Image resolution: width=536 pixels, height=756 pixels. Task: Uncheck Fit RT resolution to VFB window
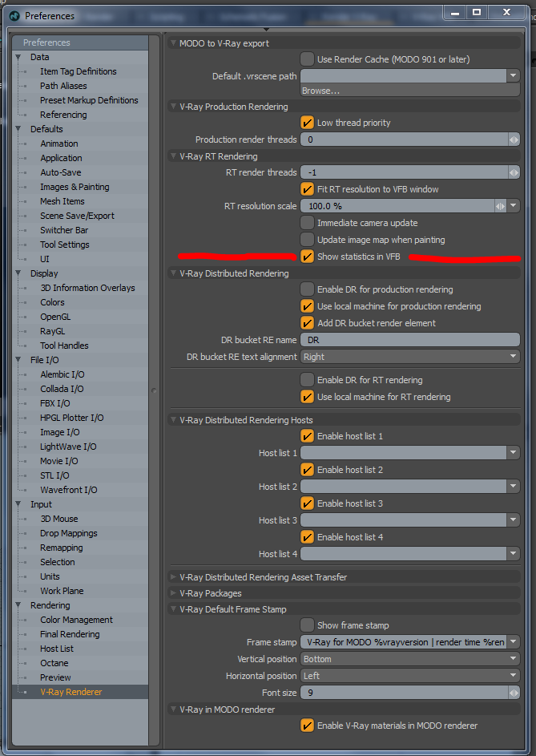point(307,189)
